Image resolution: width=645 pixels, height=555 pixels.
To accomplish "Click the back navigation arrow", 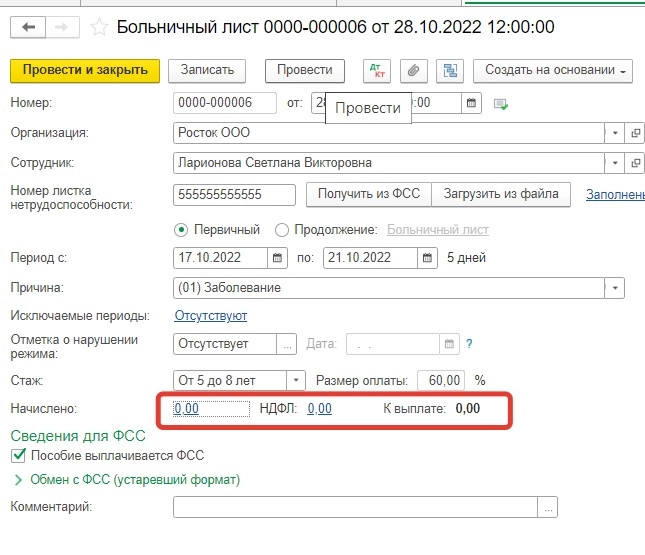I will pyautogui.click(x=30, y=27).
